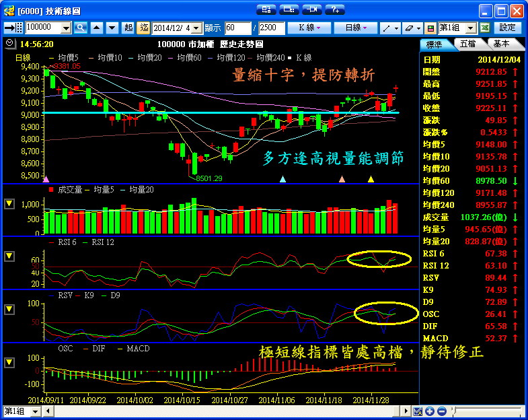Expand the 日線 period dropdown
528x420 pixels.
356,28
